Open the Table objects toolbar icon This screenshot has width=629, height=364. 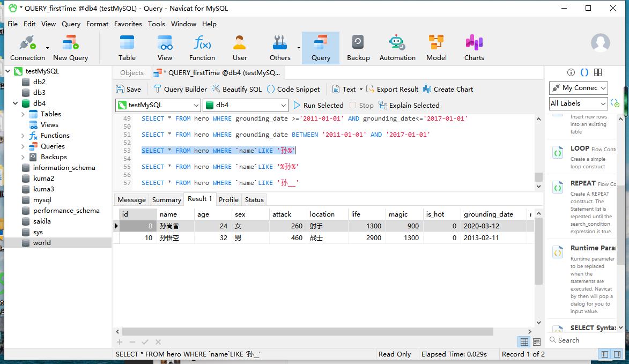coord(127,48)
